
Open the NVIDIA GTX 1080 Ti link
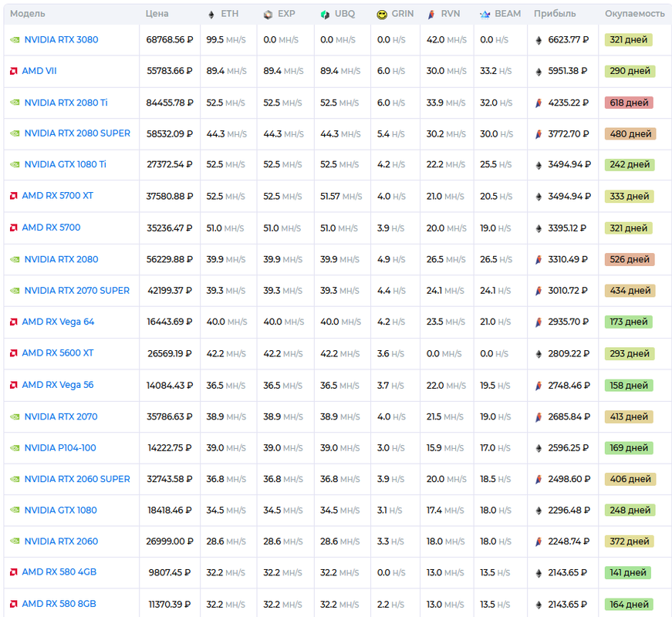click(x=65, y=164)
